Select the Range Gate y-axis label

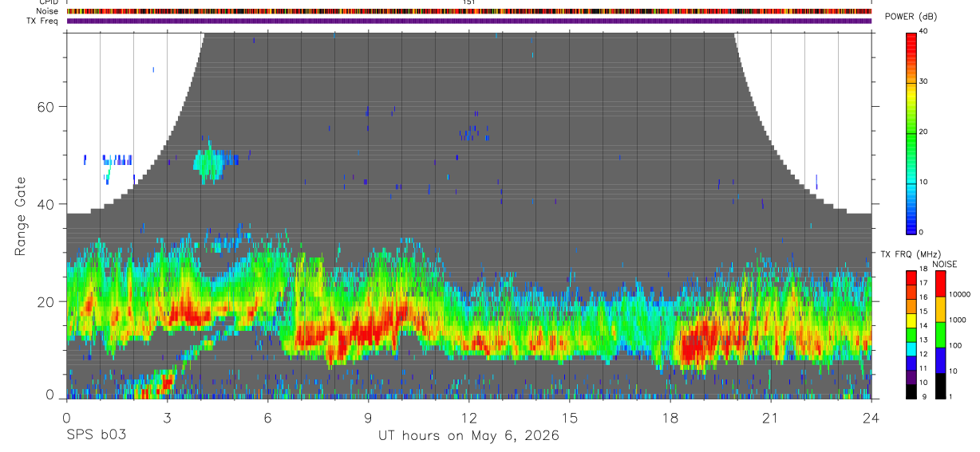20,216
